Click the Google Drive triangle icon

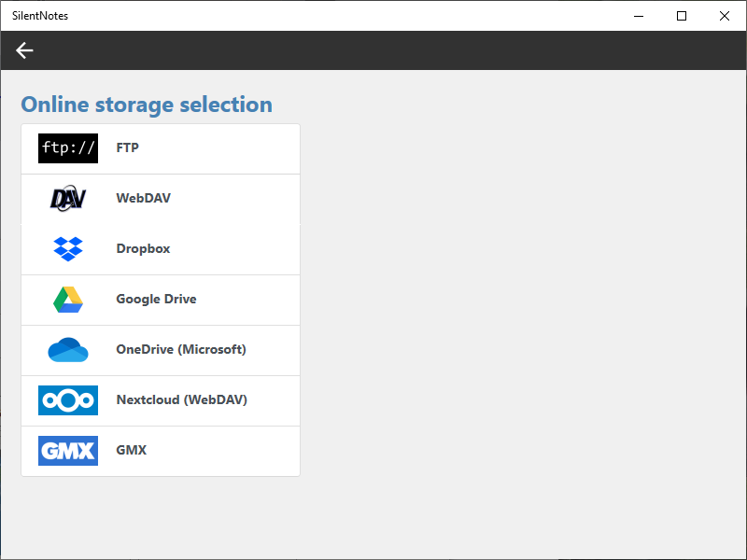click(x=68, y=300)
